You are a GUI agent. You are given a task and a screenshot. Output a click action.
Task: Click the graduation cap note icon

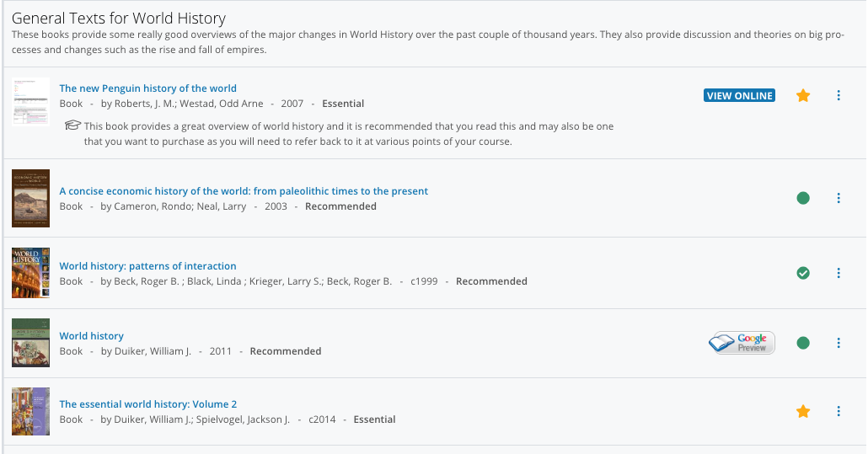coord(72,125)
